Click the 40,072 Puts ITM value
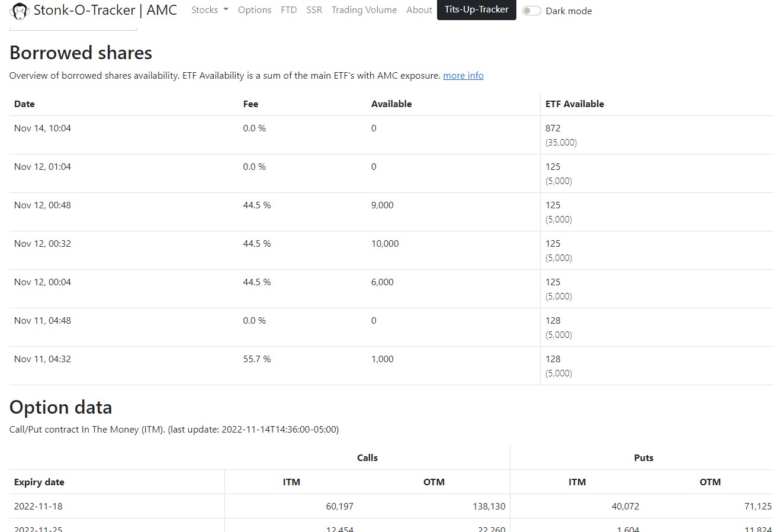 [x=625, y=507]
